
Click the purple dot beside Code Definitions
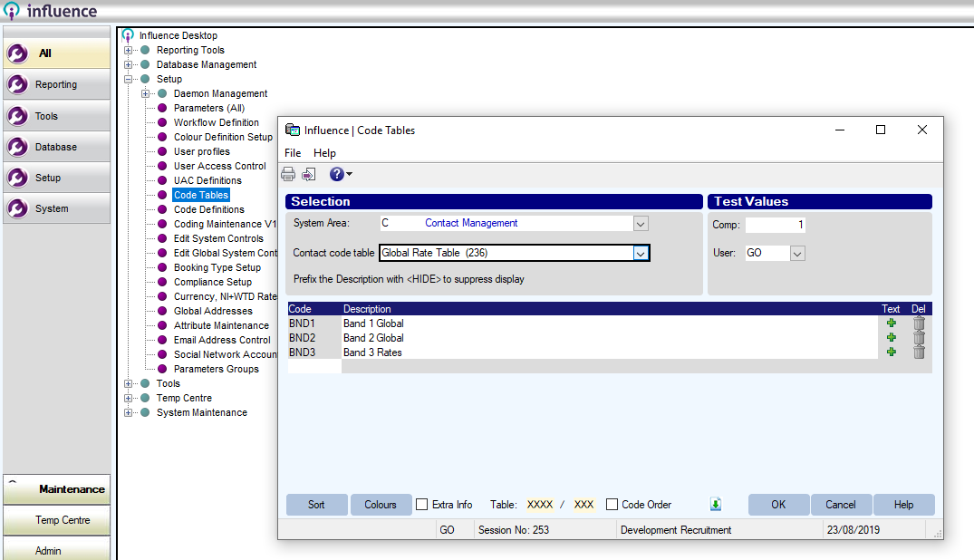(162, 209)
